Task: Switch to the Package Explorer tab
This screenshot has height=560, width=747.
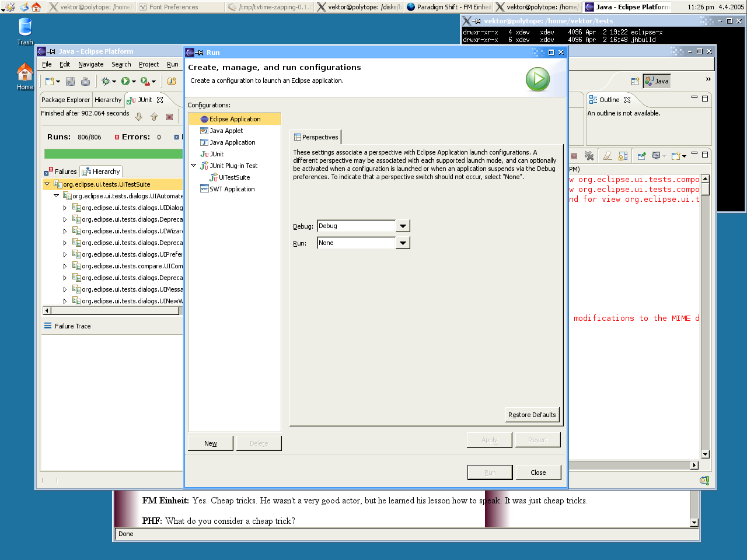Action: pyautogui.click(x=65, y=100)
